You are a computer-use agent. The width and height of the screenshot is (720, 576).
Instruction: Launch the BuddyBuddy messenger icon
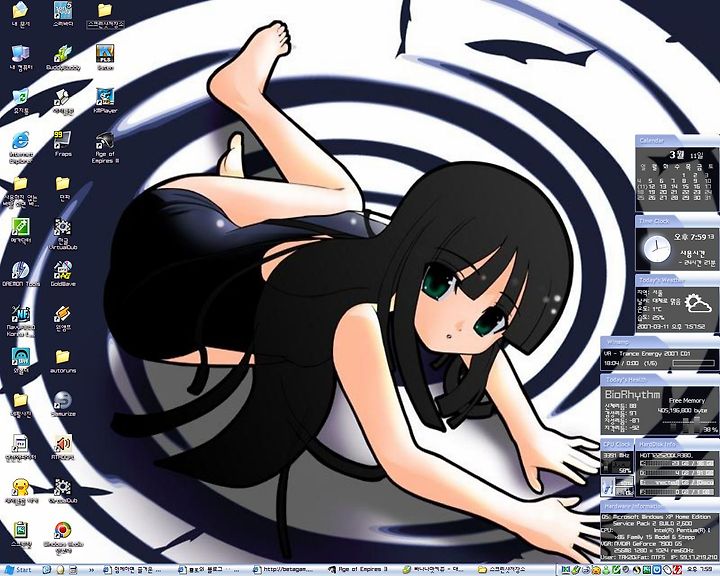tap(63, 55)
